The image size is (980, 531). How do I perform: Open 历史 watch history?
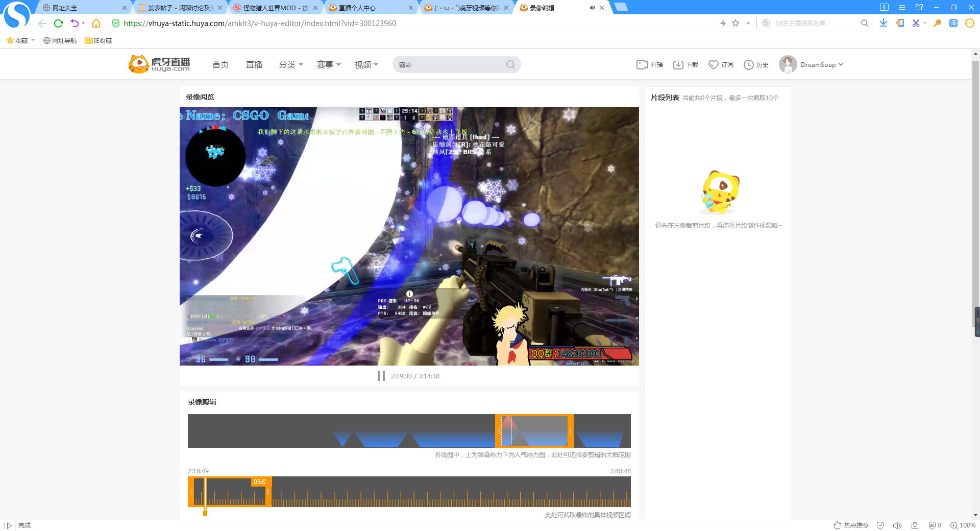pyautogui.click(x=756, y=64)
